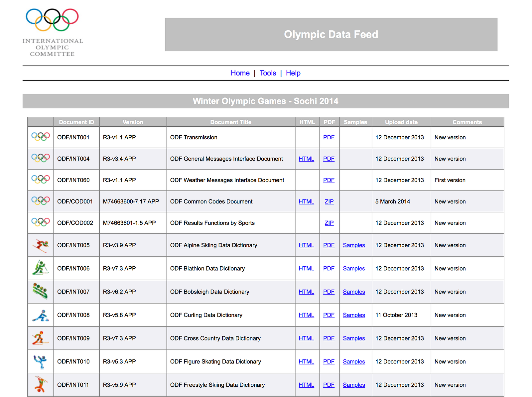Click the Figure Skating pictogram icon

[41, 361]
